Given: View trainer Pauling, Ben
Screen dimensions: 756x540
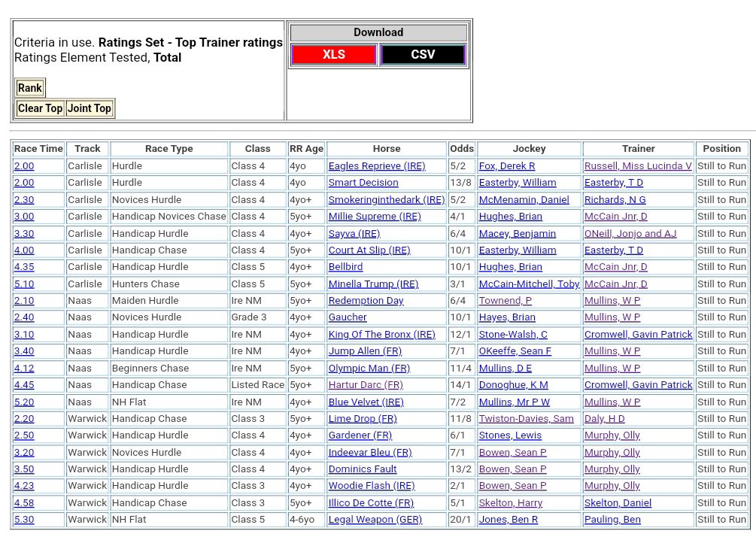Looking at the screenshot, I should (612, 520).
